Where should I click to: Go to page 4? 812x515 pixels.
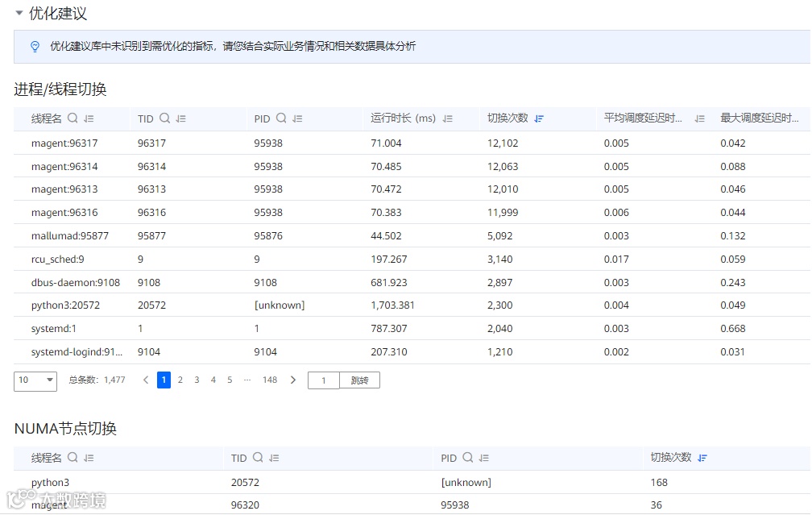coord(213,380)
